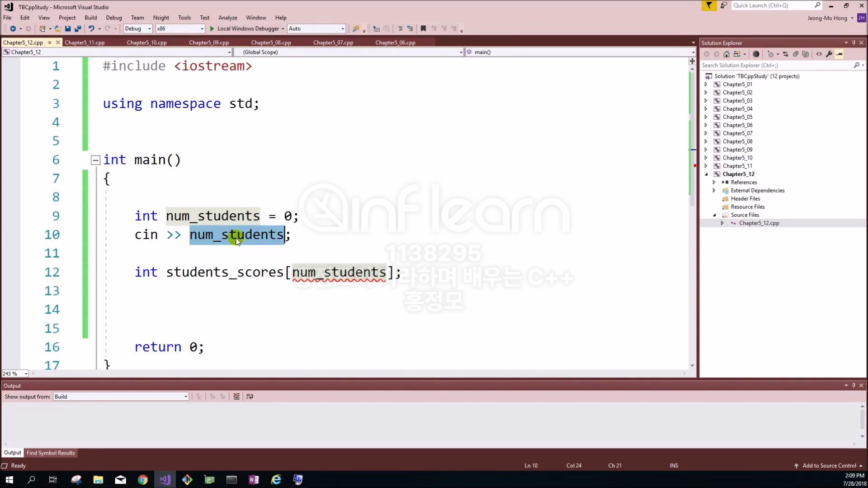Viewport: 868px width, 488px height.
Task: Open Properties wrench in Solution Explorer
Action: click(x=829, y=54)
